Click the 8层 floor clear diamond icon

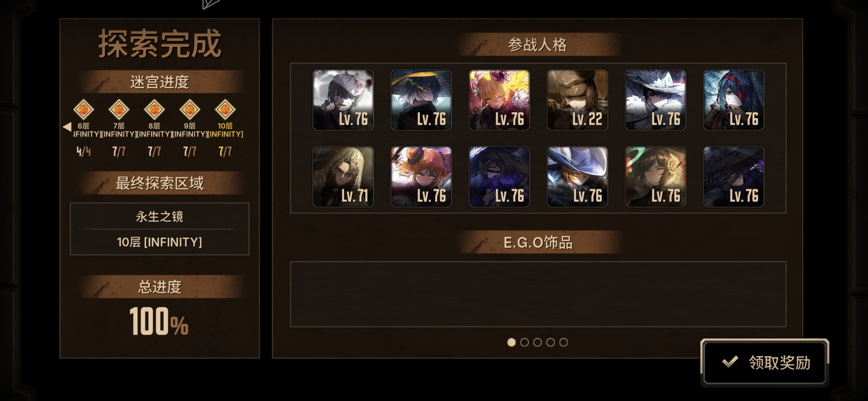pyautogui.click(x=154, y=109)
